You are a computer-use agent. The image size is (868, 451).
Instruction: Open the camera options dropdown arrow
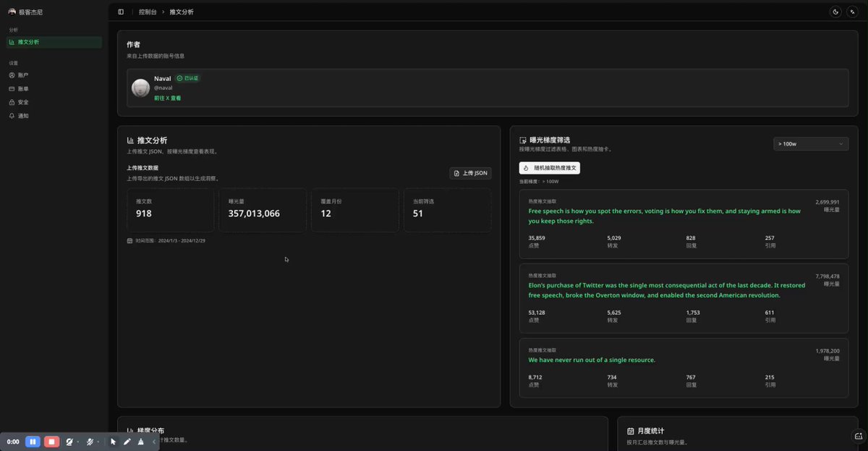point(78,442)
